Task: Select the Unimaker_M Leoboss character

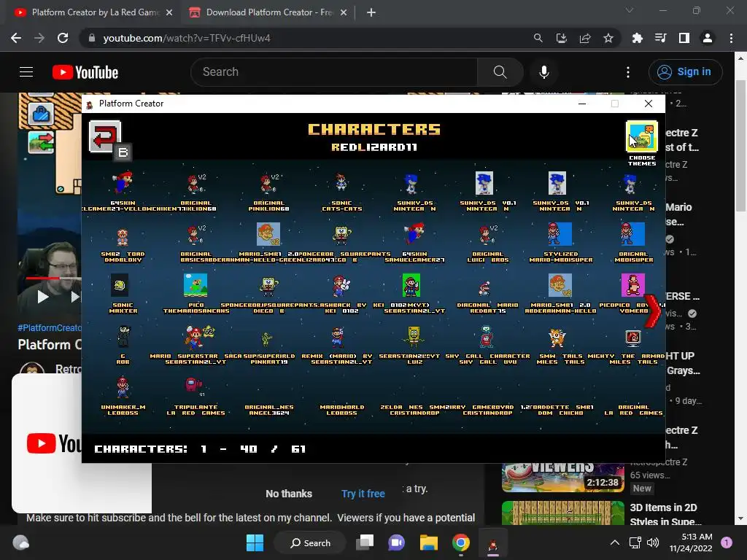Action: pyautogui.click(x=123, y=387)
